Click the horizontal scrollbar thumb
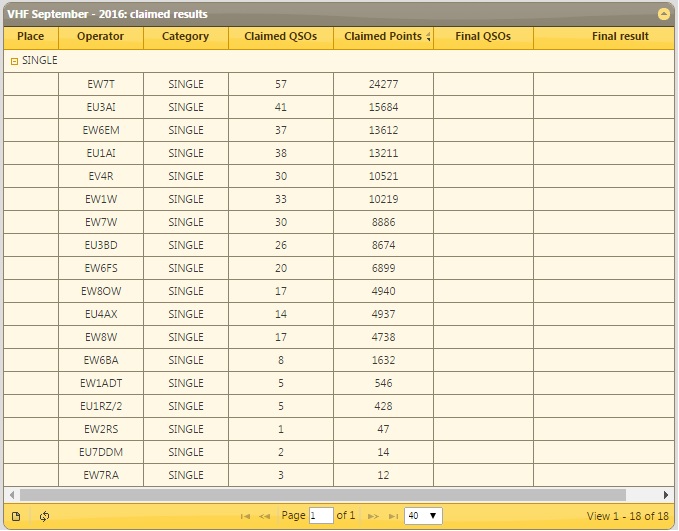The height and width of the screenshot is (531, 679). (x=320, y=495)
